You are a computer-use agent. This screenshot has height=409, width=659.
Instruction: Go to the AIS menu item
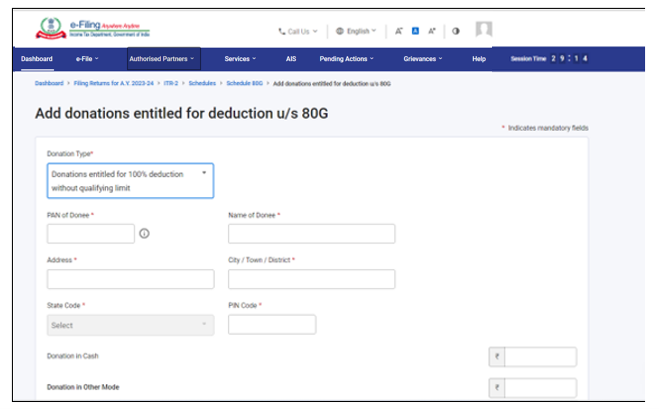click(291, 59)
